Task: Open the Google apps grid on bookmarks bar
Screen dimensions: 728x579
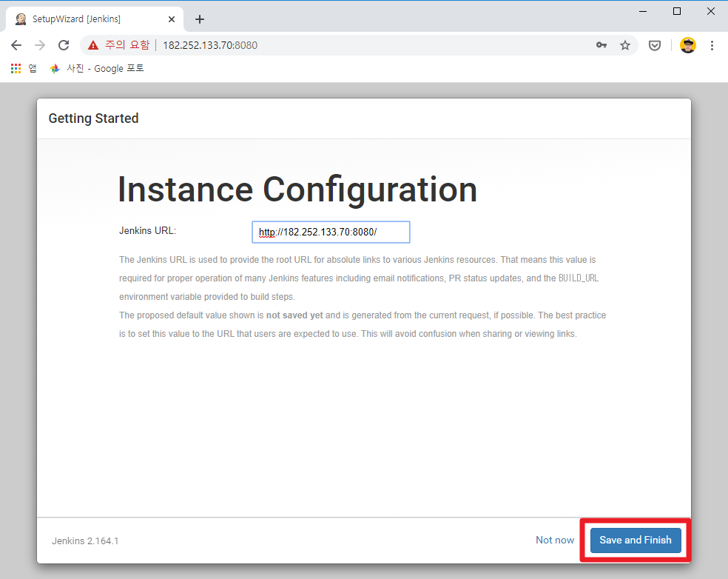Action: pyautogui.click(x=15, y=68)
